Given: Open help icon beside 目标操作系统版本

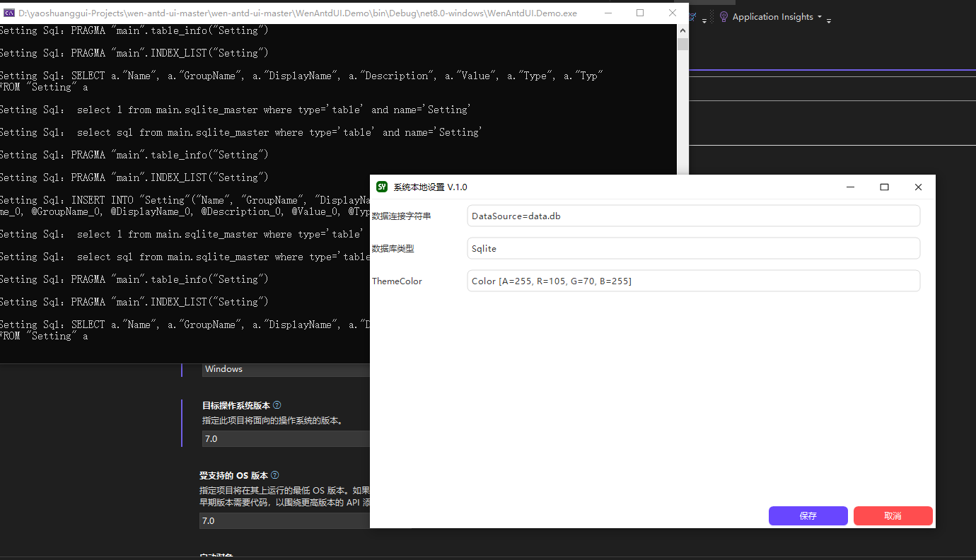Looking at the screenshot, I should coord(277,405).
